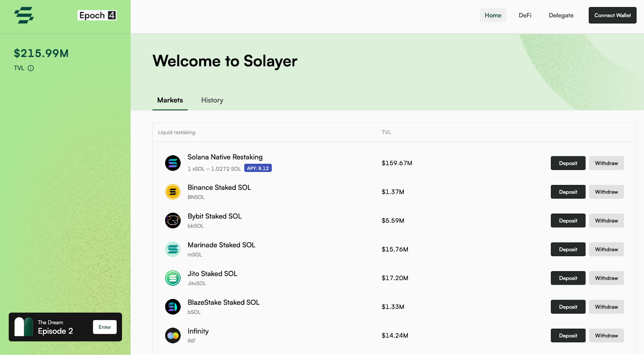Click the TVL column header in the table
Viewport: 644px width, 355px height.
point(386,132)
